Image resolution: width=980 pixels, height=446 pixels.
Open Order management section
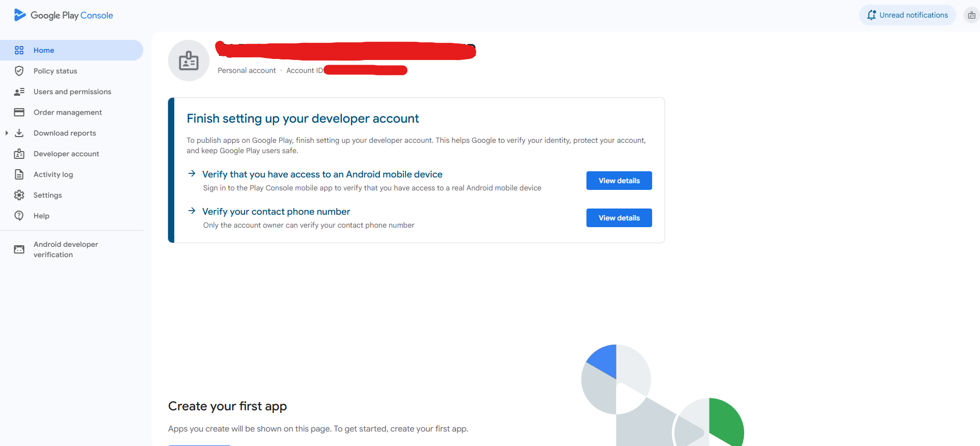click(71, 112)
